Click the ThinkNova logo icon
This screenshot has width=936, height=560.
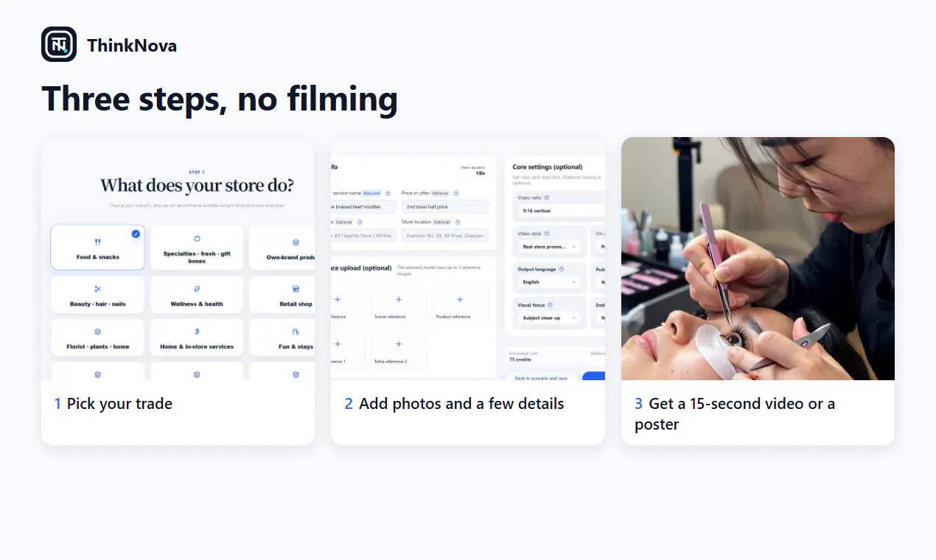[x=59, y=44]
